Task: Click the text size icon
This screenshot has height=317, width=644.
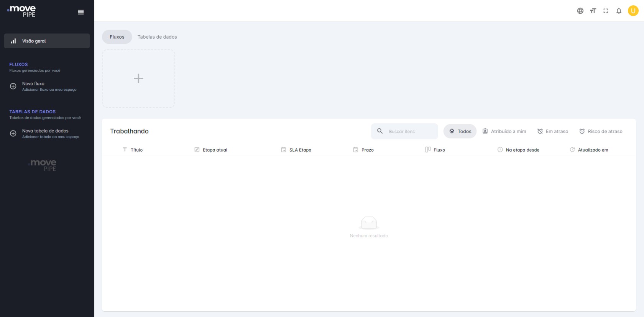Action: pyautogui.click(x=593, y=11)
